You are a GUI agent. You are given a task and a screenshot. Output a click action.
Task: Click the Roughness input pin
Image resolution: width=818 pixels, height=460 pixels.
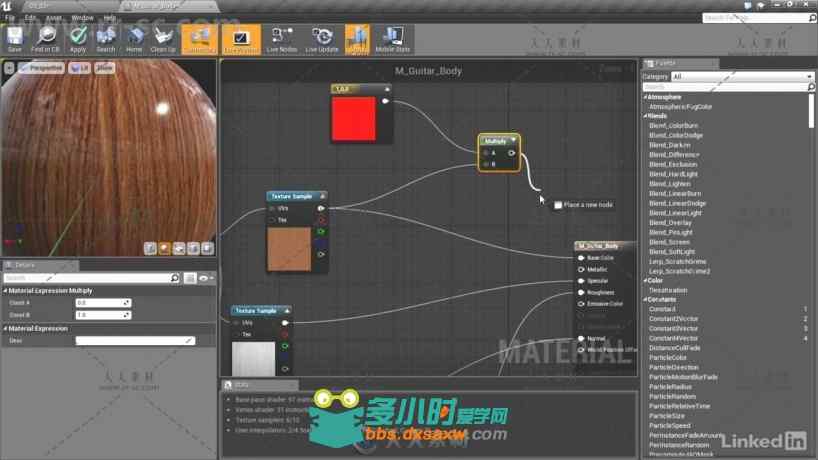click(581, 292)
